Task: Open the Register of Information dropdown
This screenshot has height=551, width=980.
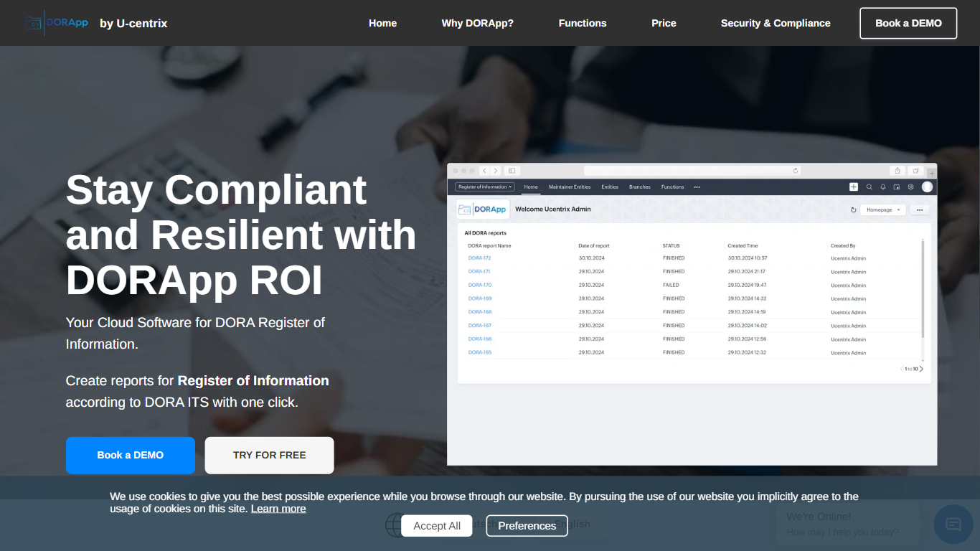Action: click(485, 187)
